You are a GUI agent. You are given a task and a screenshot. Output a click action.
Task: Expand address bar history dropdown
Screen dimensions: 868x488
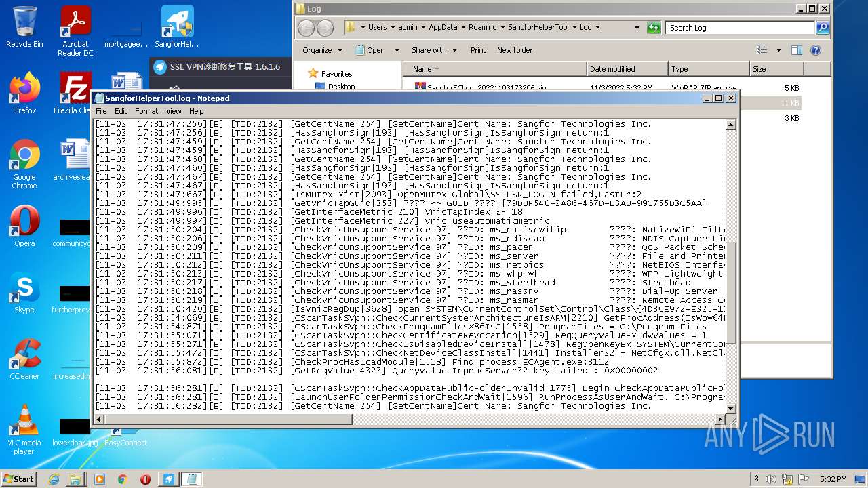point(637,28)
